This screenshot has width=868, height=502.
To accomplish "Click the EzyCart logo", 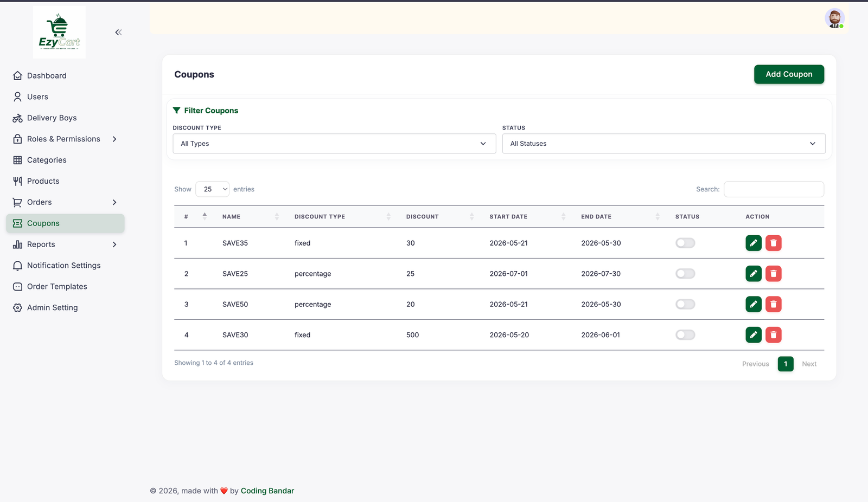I will click(x=59, y=32).
